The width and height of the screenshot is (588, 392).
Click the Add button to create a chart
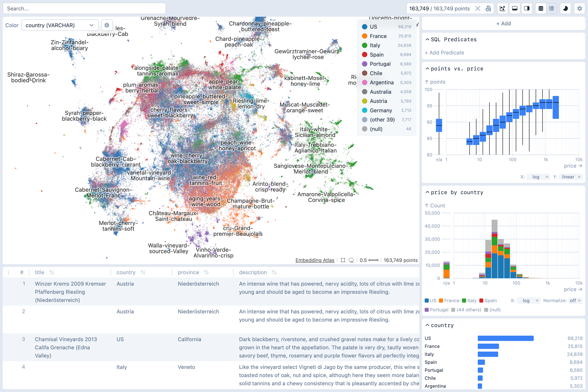pyautogui.click(x=503, y=23)
